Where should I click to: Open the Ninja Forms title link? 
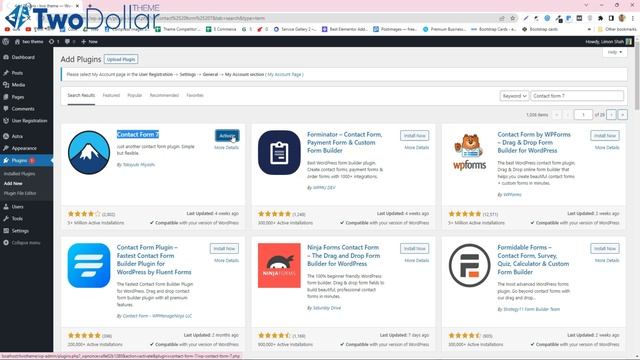[x=343, y=256]
